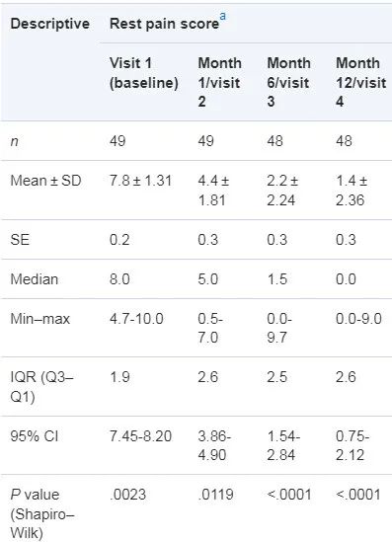
Task: Select the Month 1/visit 2 column header
Action: 219,82
